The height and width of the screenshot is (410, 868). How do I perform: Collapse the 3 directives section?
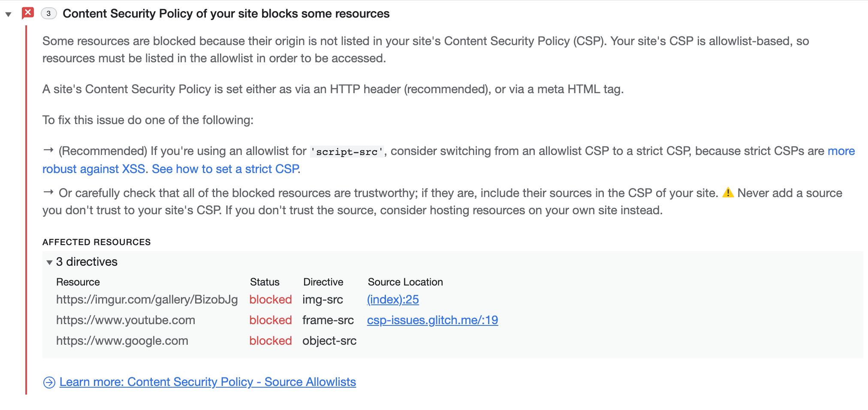[x=49, y=262]
